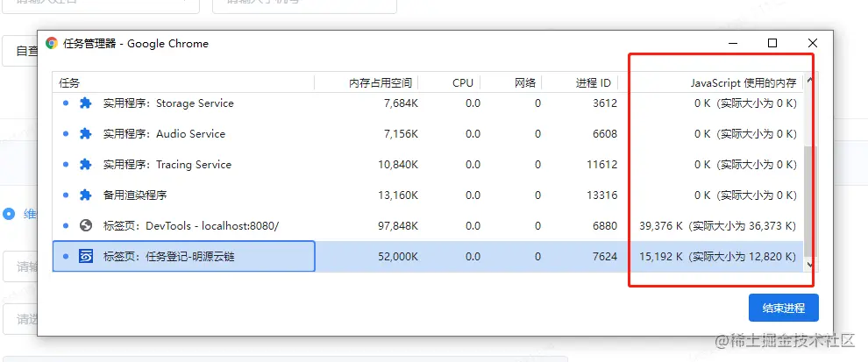Sort by the 任务 column header
This screenshot has height=362, width=868.
pos(183,83)
